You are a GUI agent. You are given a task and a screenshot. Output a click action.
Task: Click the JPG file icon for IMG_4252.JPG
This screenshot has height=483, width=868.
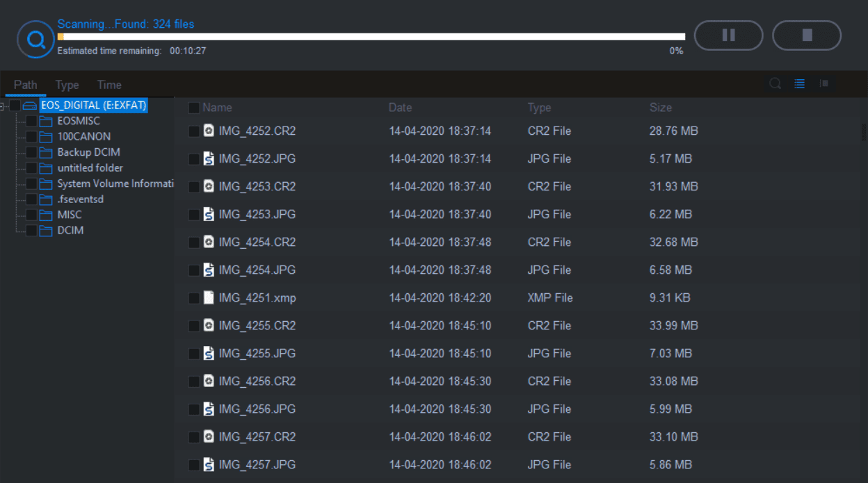[x=209, y=158]
